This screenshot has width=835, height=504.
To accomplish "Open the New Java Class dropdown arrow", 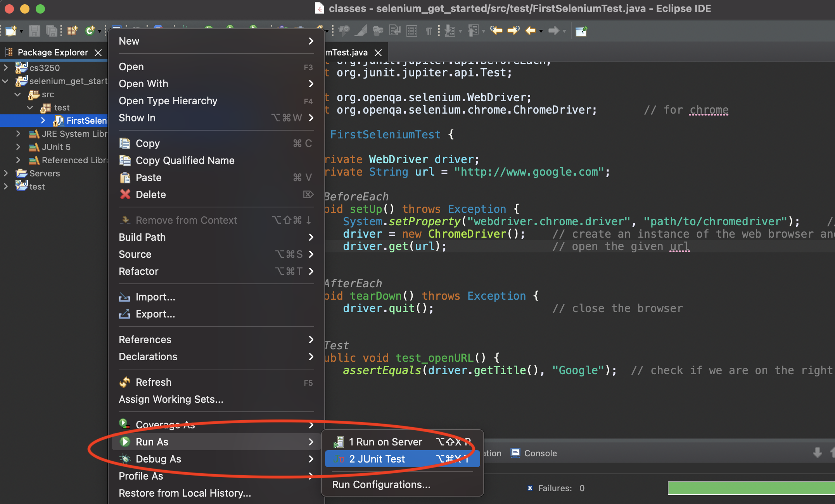I will [100, 31].
